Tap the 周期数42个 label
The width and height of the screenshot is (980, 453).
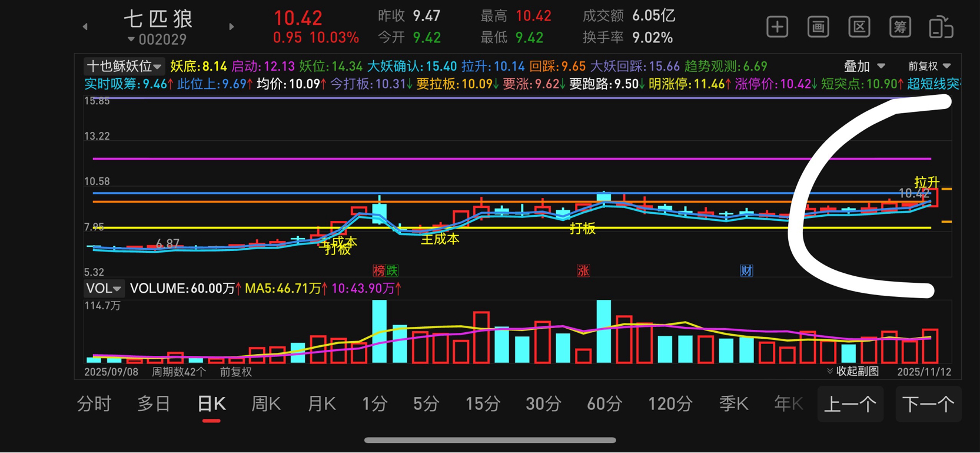point(179,372)
